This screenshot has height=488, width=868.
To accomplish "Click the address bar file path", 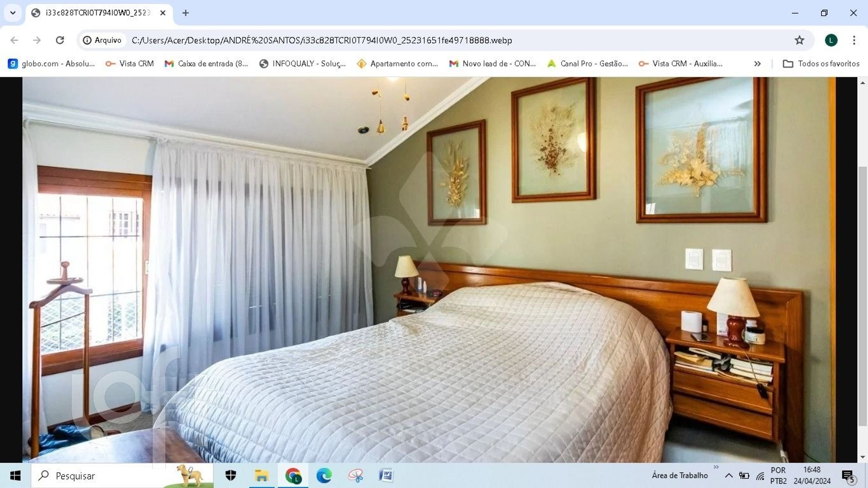I will [x=321, y=40].
